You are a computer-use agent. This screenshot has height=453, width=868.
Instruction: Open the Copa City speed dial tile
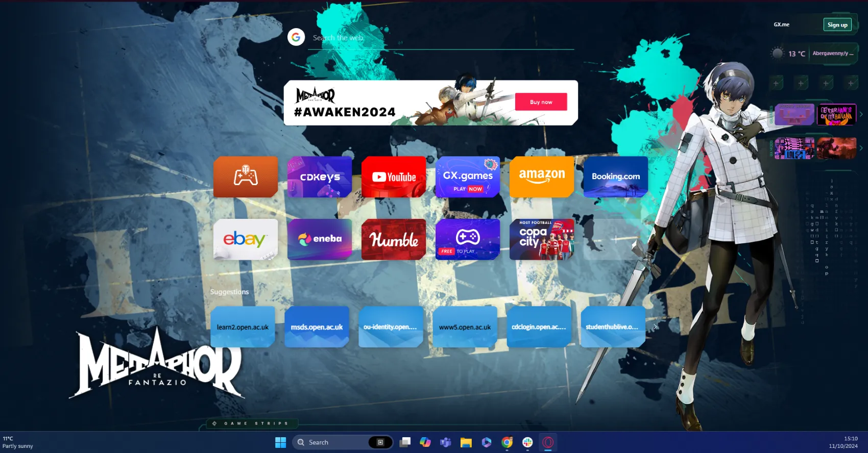pos(542,239)
